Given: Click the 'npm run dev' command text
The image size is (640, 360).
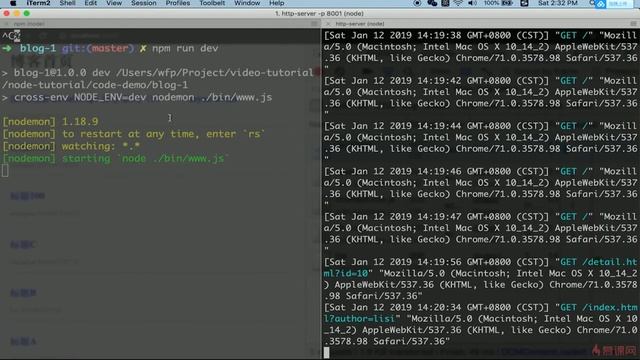Looking at the screenshot, I should tap(185, 48).
